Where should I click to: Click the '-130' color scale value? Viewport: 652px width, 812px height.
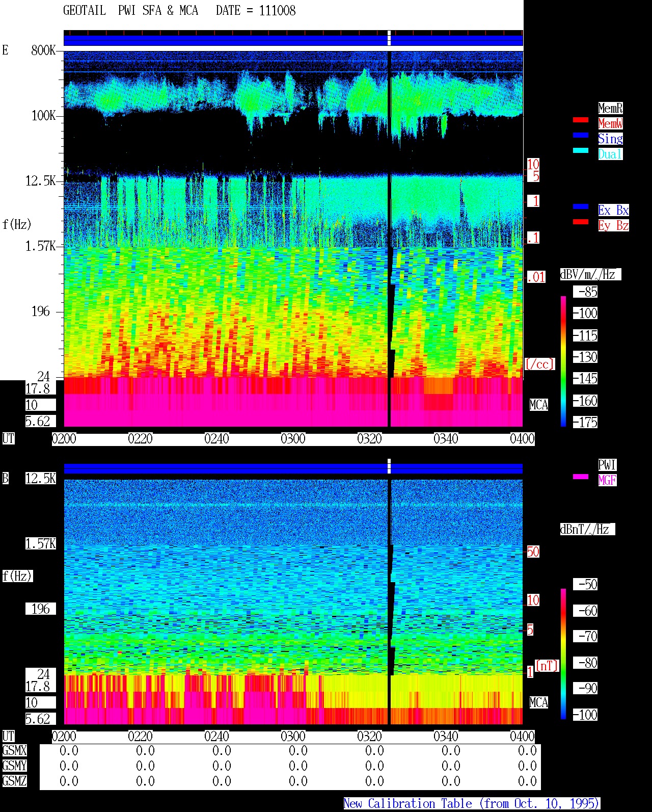585,357
